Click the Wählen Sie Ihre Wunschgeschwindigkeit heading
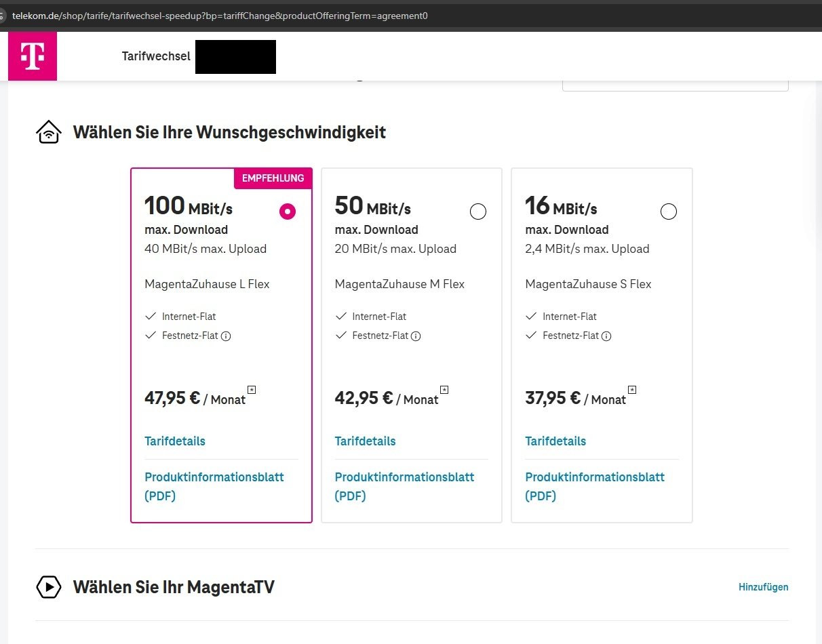 coord(229,132)
